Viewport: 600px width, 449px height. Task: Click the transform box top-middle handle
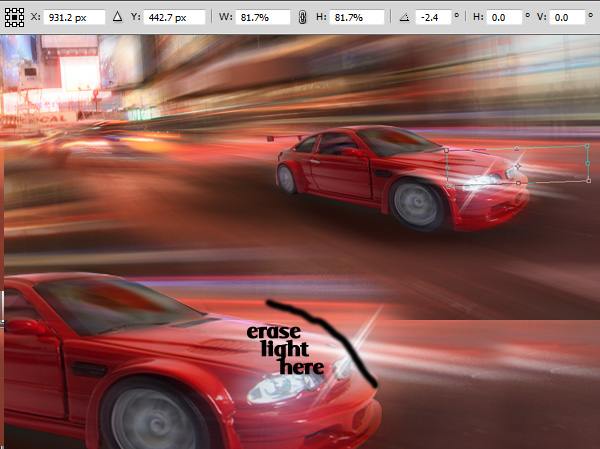[x=517, y=148]
